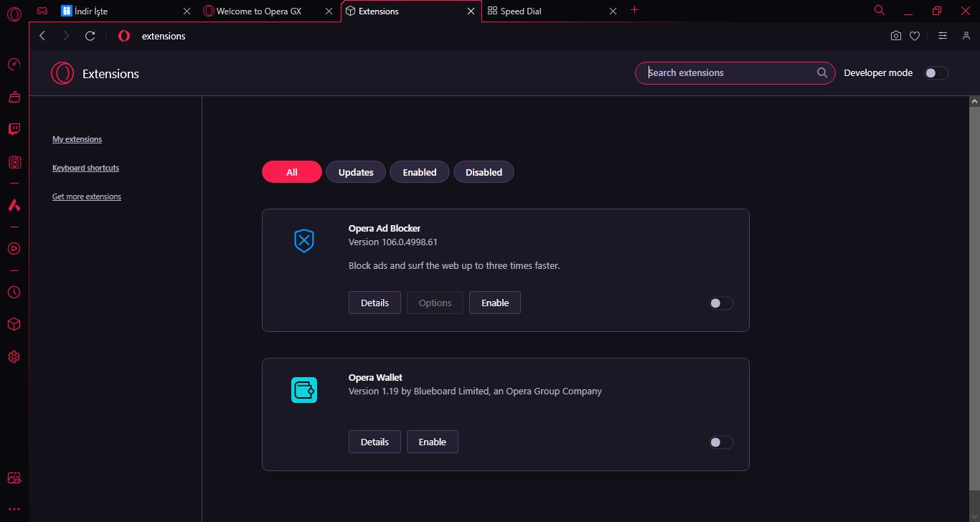Image resolution: width=980 pixels, height=522 pixels.
Task: Open the profile account icon
Action: [x=966, y=36]
